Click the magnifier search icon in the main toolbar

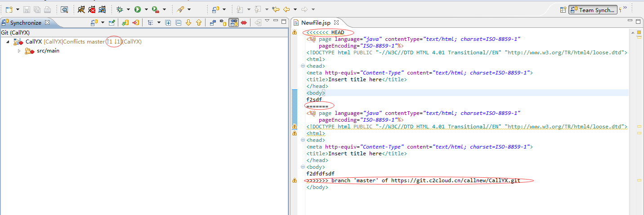tap(64, 9)
